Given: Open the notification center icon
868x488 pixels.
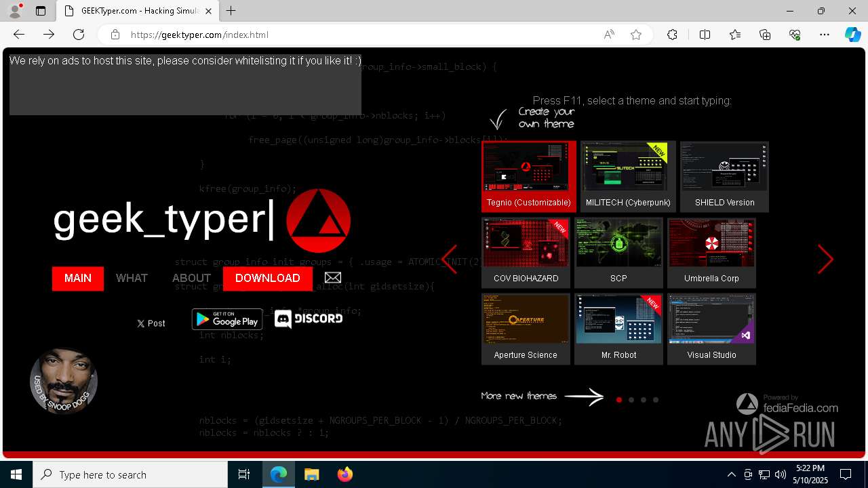Looking at the screenshot, I should (846, 474).
